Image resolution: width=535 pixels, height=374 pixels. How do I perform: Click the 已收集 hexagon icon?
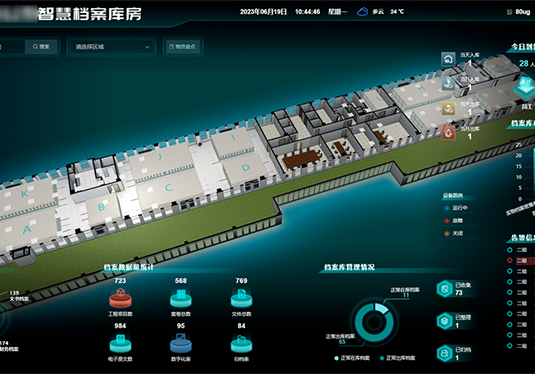[445, 289]
